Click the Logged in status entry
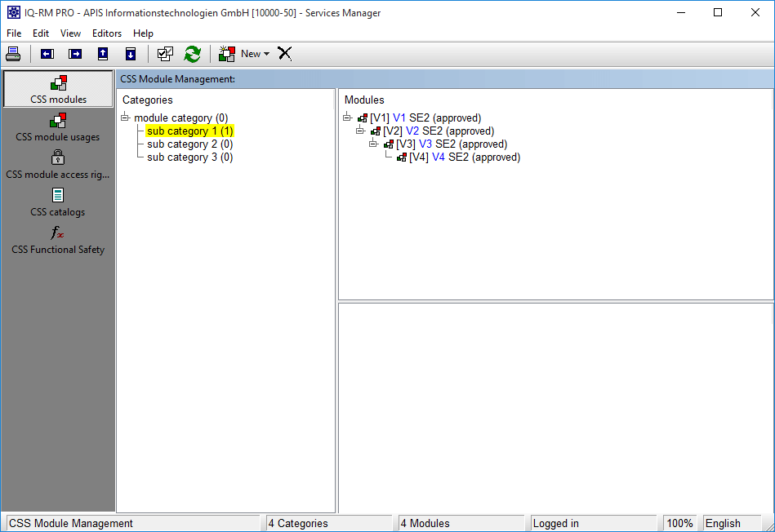The height and width of the screenshot is (532, 775). (593, 523)
